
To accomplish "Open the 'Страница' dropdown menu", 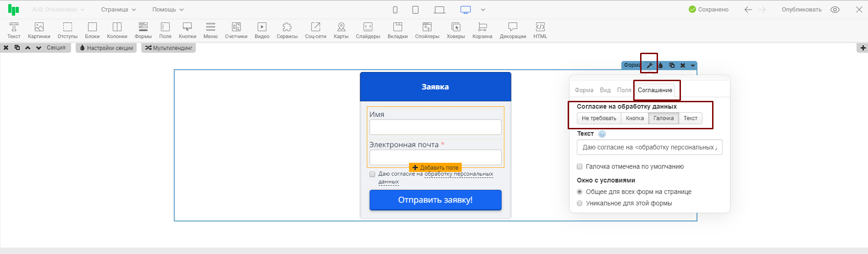I will pos(118,10).
